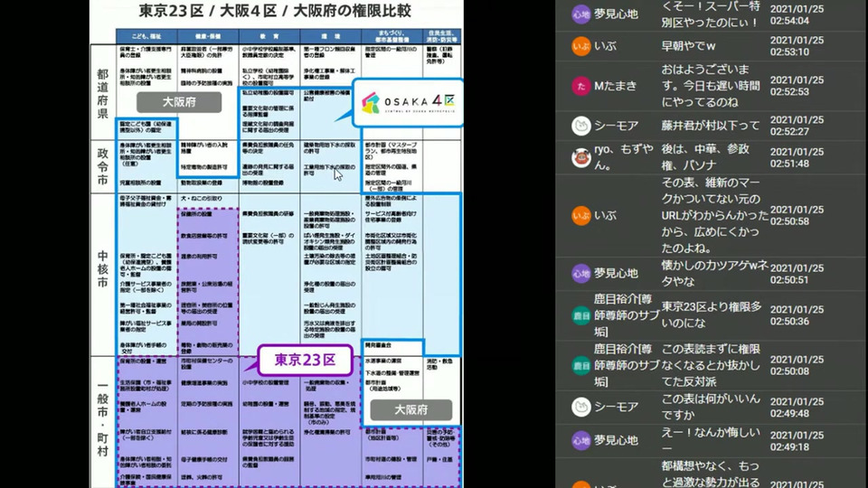The width and height of the screenshot is (868, 488).
Task: Click the 都道府県 row label
Action: (102, 93)
